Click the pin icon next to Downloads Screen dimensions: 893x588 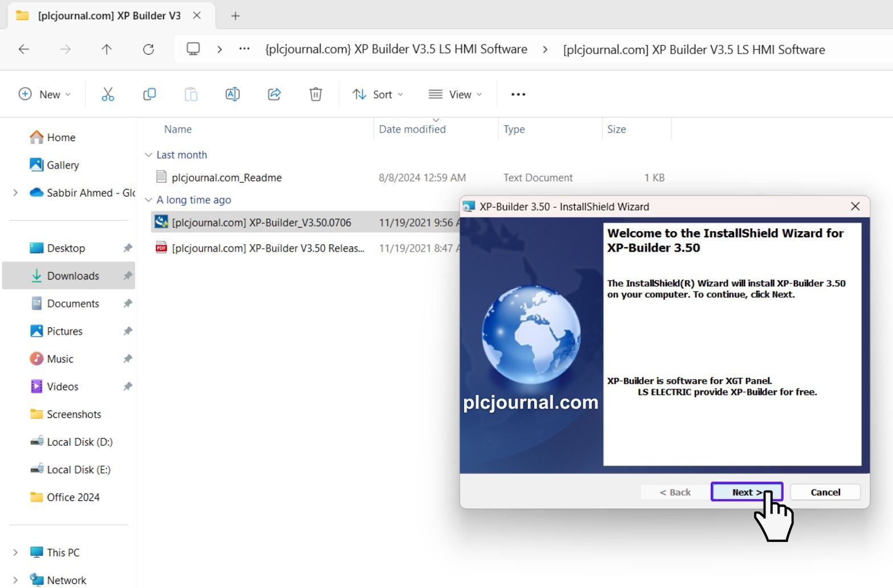[128, 276]
